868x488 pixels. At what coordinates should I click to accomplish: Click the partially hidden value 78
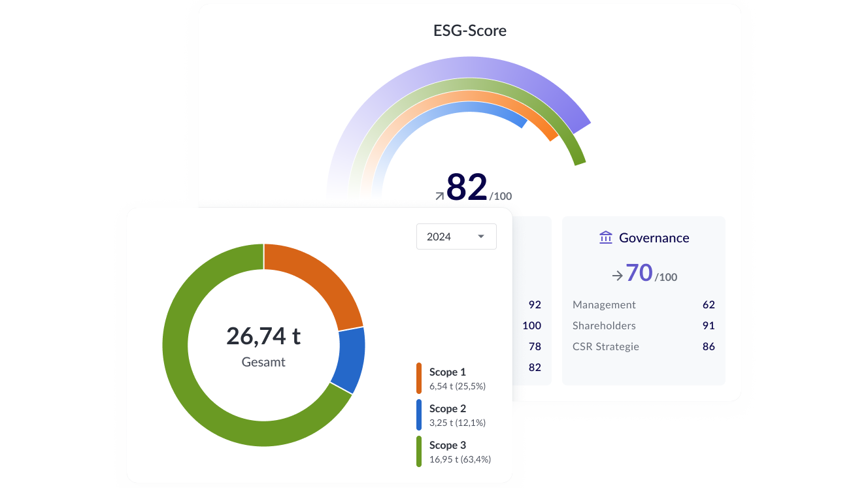click(535, 347)
